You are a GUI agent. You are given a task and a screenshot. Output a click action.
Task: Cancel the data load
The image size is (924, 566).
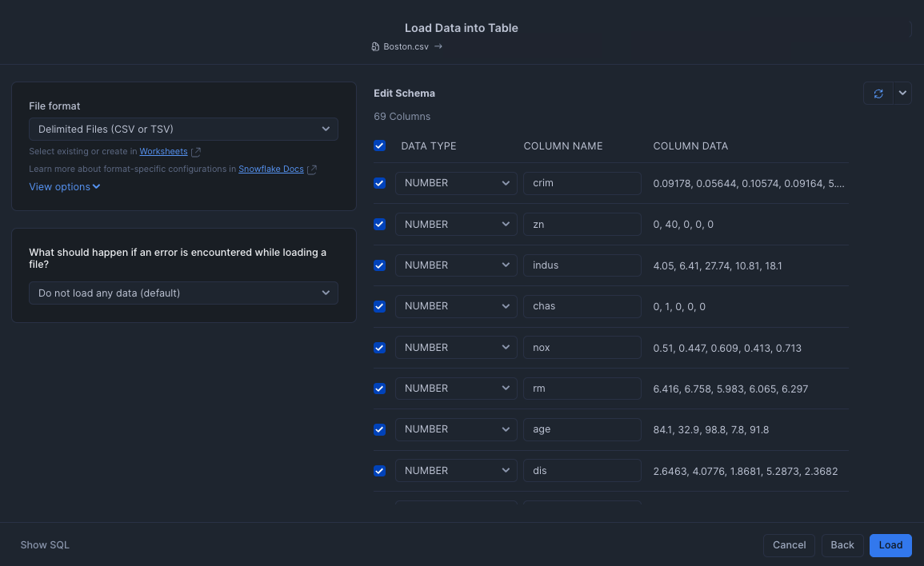(x=789, y=544)
